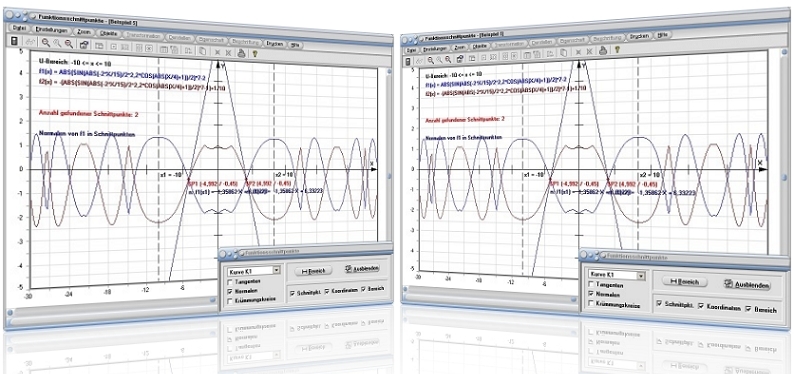Toggle Bereich checkbox in left dialog
Image resolution: width=794 pixels, height=374 pixels.
[364, 288]
